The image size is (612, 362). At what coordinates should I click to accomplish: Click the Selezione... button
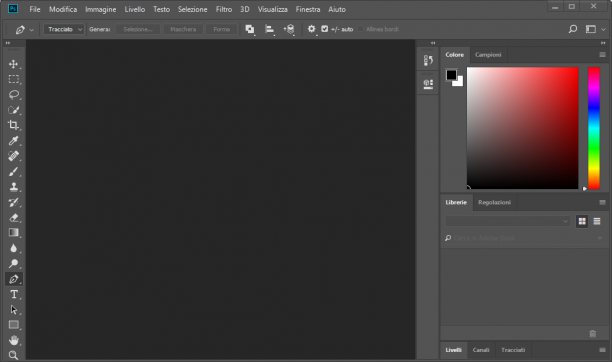click(x=138, y=29)
